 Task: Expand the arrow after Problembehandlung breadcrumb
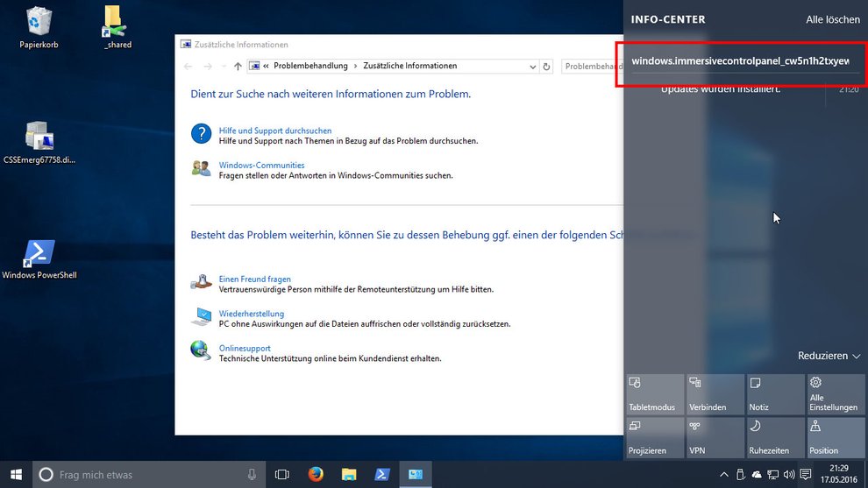coord(355,66)
